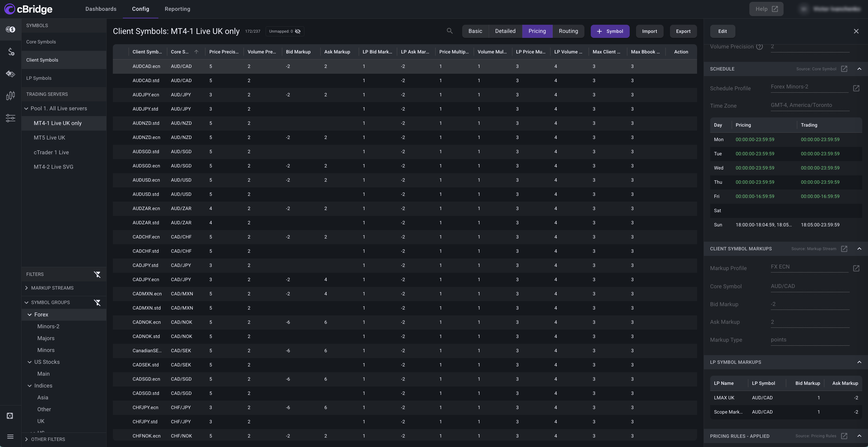Click the square icon near the rail's bottom
The image size is (868, 447).
tap(10, 416)
